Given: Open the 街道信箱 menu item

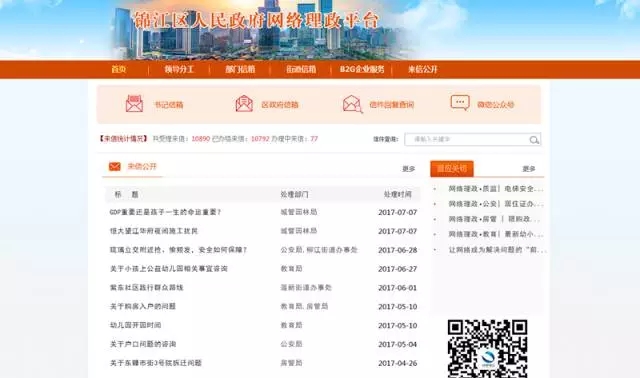Looking at the screenshot, I should pos(301,69).
